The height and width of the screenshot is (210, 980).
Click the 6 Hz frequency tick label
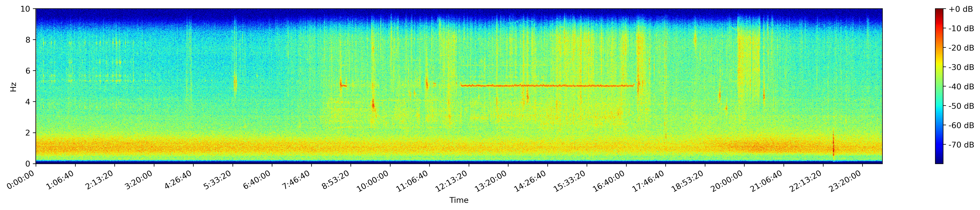click(28, 71)
